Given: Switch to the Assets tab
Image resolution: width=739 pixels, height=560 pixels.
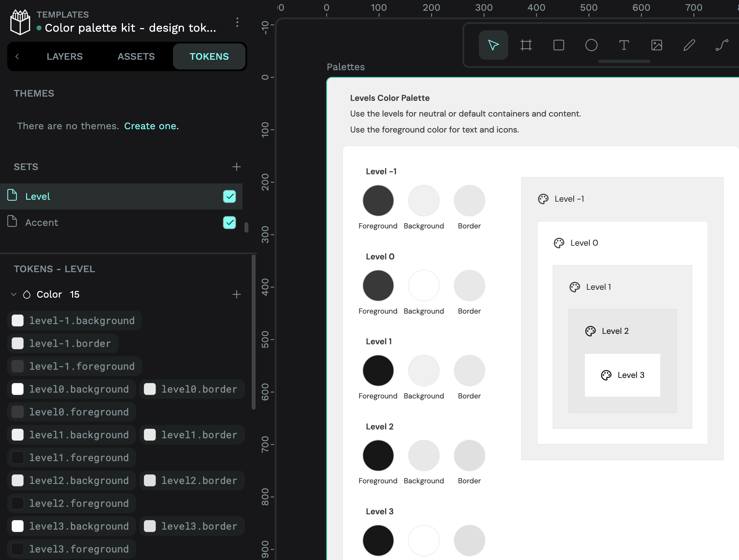Looking at the screenshot, I should coord(136,56).
